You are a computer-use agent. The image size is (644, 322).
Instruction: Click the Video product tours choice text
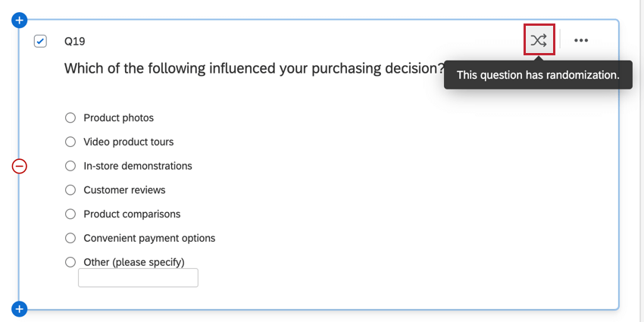pyautogui.click(x=129, y=142)
